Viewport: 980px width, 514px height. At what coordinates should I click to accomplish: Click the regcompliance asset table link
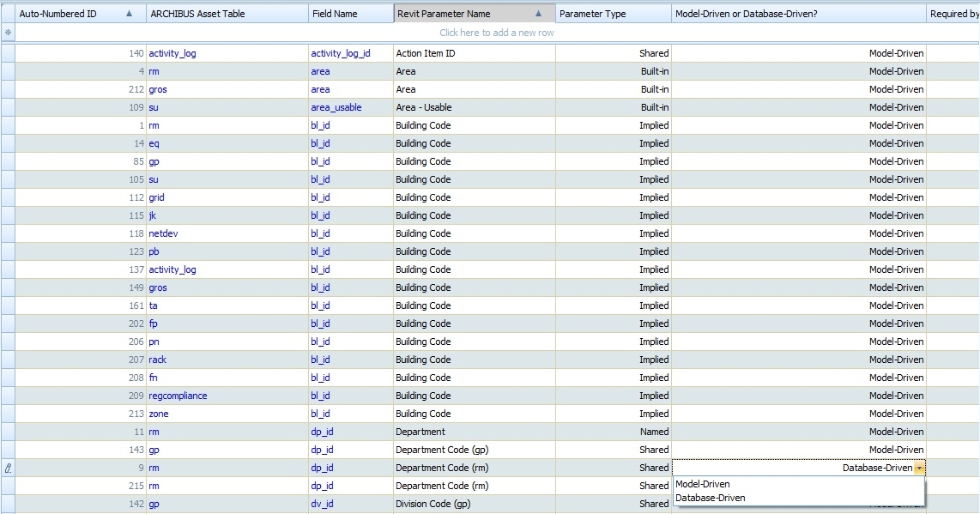coord(178,396)
